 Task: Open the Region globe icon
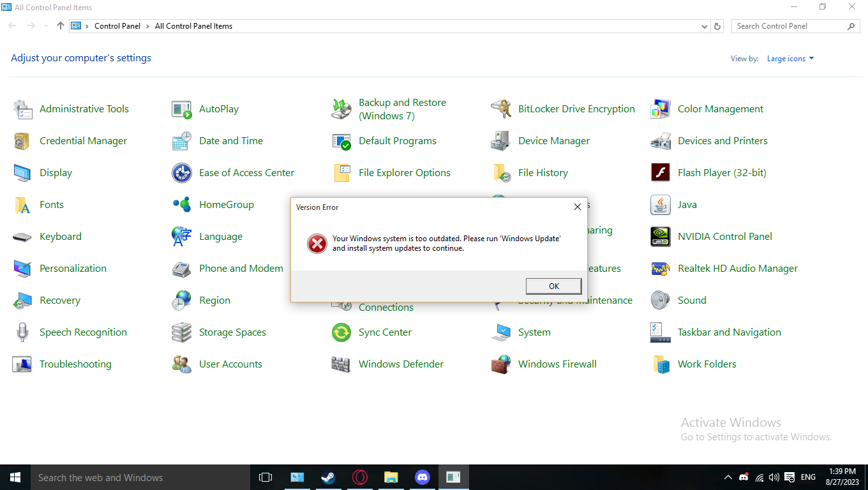click(182, 301)
